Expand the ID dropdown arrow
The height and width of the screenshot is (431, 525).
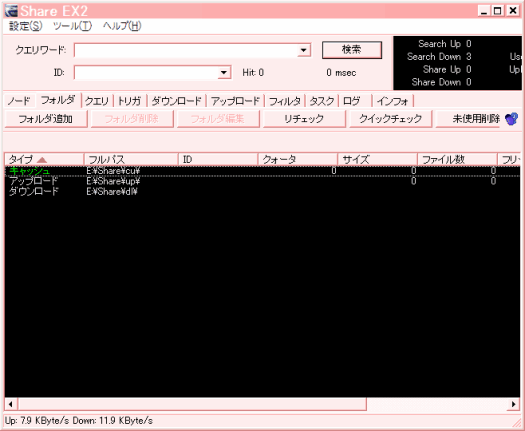224,72
